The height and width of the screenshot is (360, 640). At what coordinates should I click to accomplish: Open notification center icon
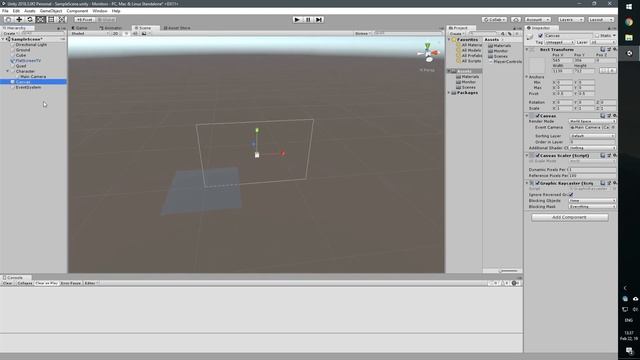tap(629, 351)
